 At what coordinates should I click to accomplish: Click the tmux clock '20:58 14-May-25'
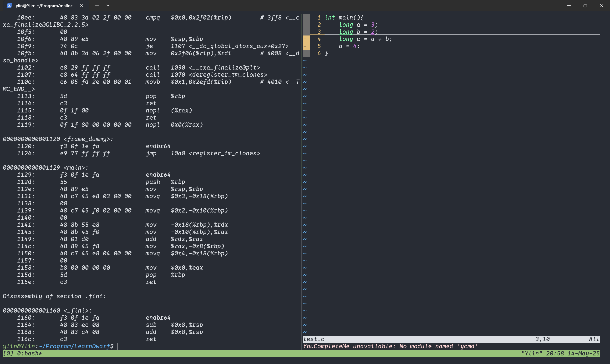pyautogui.click(x=573, y=354)
